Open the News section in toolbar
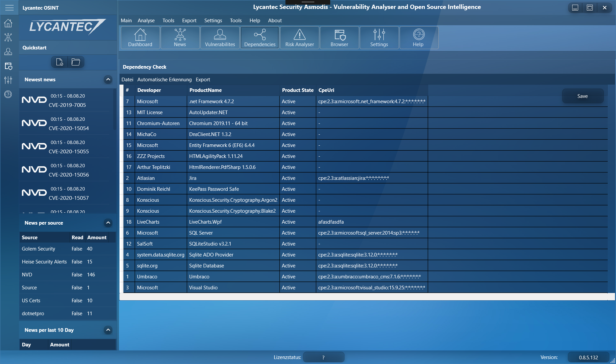The width and height of the screenshot is (616, 364). click(x=180, y=38)
